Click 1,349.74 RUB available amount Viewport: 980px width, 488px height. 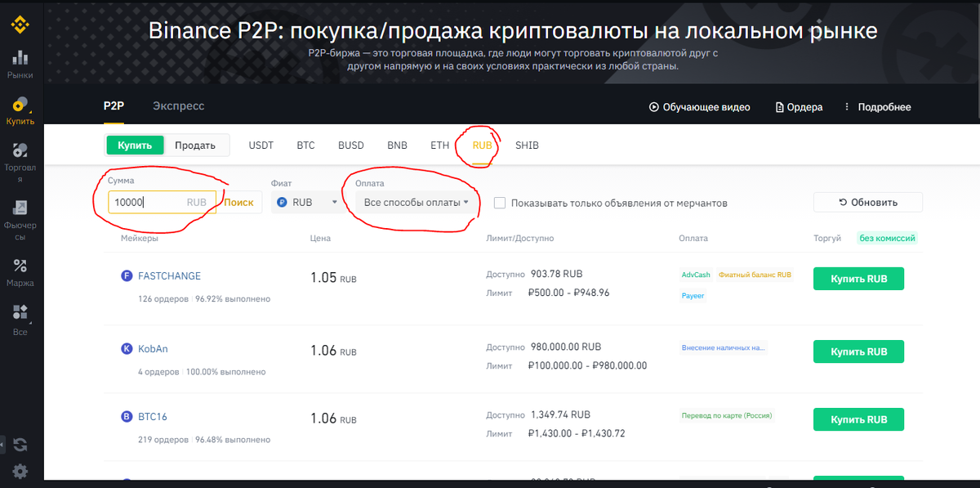pyautogui.click(x=560, y=414)
